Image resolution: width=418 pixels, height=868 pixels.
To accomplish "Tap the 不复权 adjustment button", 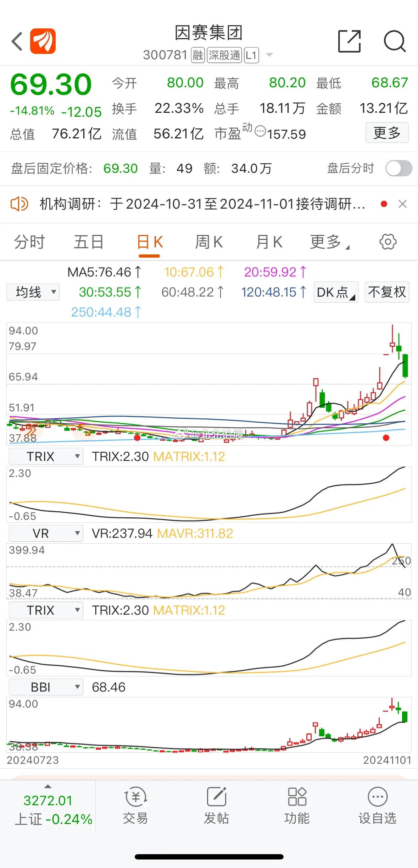I will (x=387, y=292).
